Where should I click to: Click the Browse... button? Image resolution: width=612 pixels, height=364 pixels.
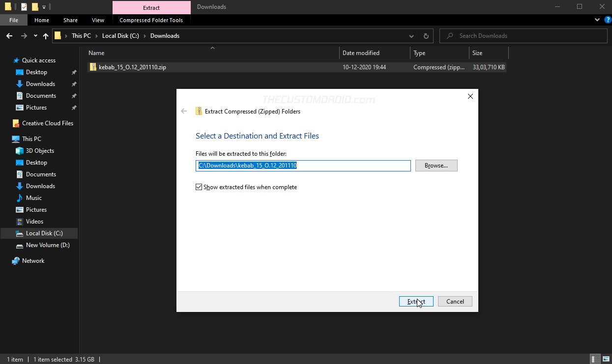[436, 166]
